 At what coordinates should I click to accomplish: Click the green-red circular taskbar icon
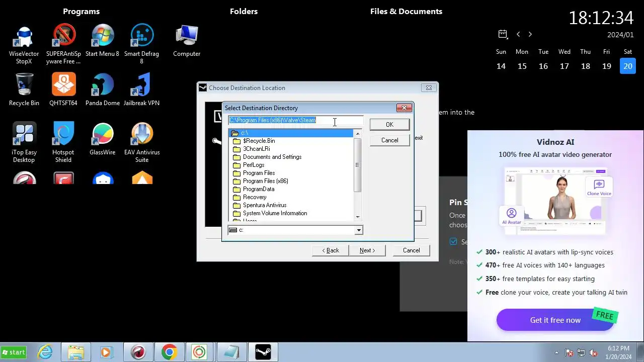tap(199, 352)
